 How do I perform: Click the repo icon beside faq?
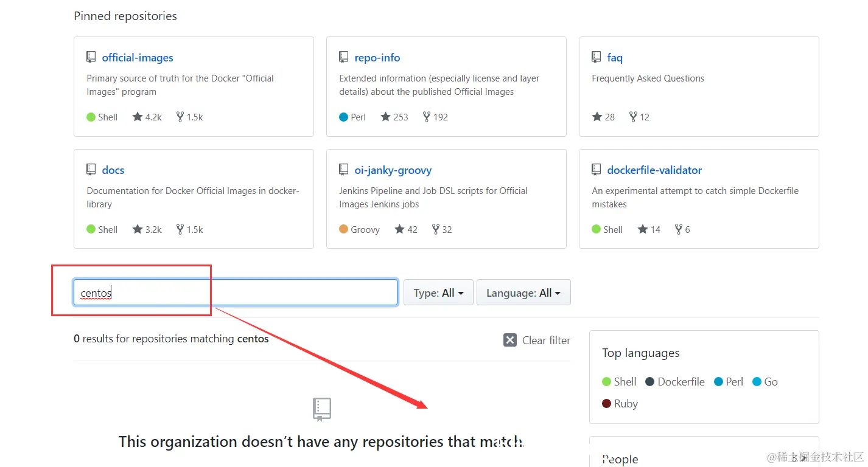[597, 57]
